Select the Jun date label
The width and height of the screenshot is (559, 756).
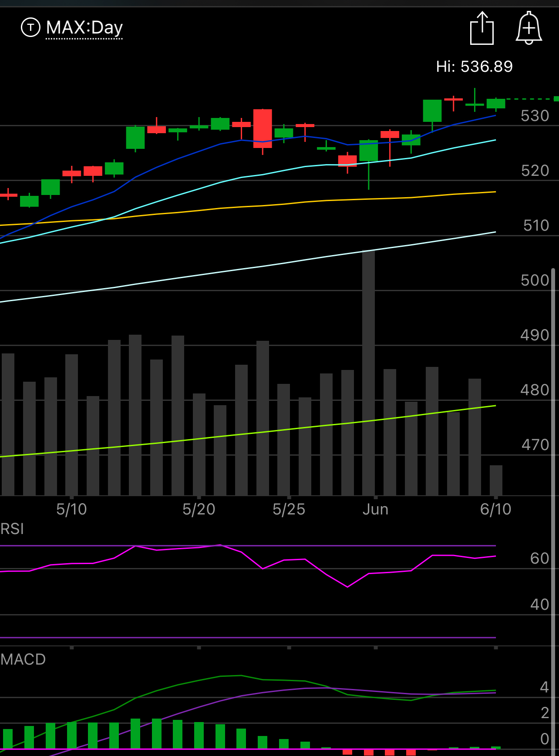coord(375,509)
